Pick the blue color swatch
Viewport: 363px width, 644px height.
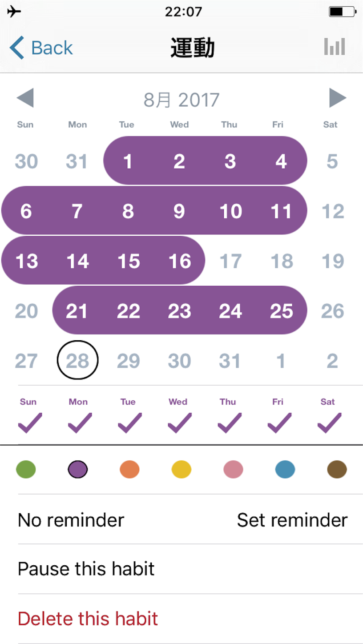coord(285,469)
